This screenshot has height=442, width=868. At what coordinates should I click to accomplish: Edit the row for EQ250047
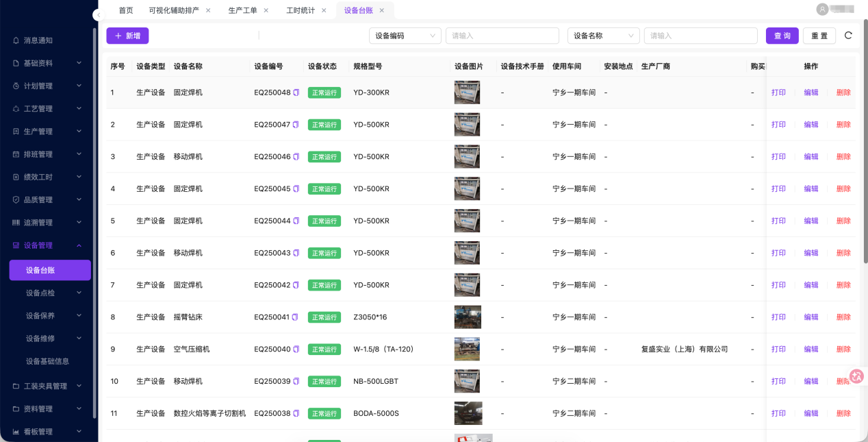811,125
